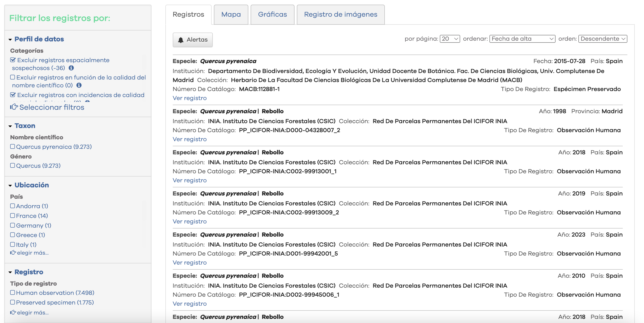The height and width of the screenshot is (323, 644).
Task: Collapse the Taxon section arrow
Action: 10,126
